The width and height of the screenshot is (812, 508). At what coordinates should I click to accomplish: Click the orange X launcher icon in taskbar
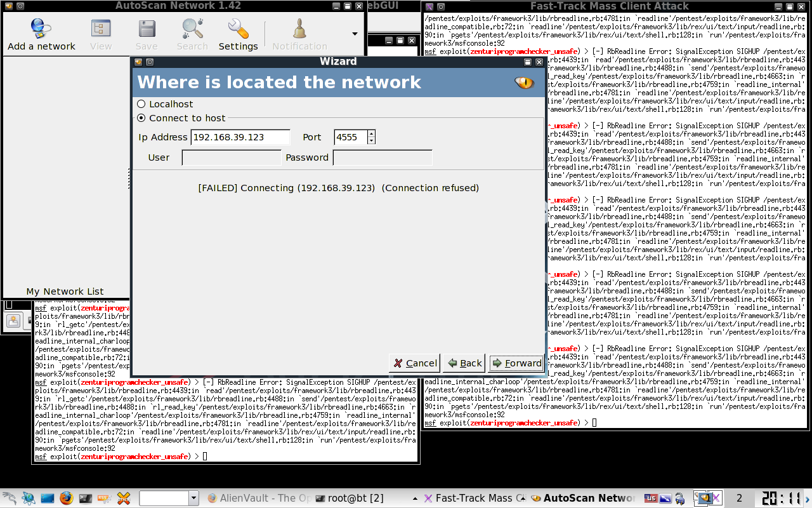click(x=124, y=498)
